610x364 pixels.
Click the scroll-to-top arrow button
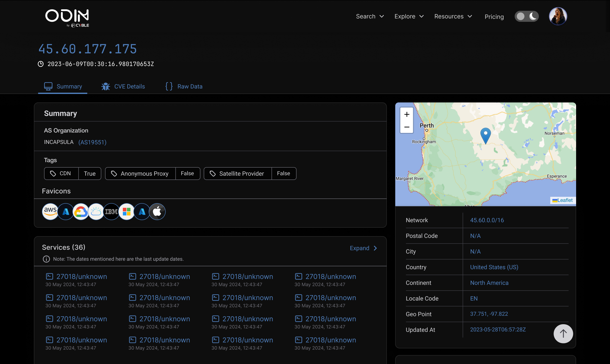tap(563, 334)
